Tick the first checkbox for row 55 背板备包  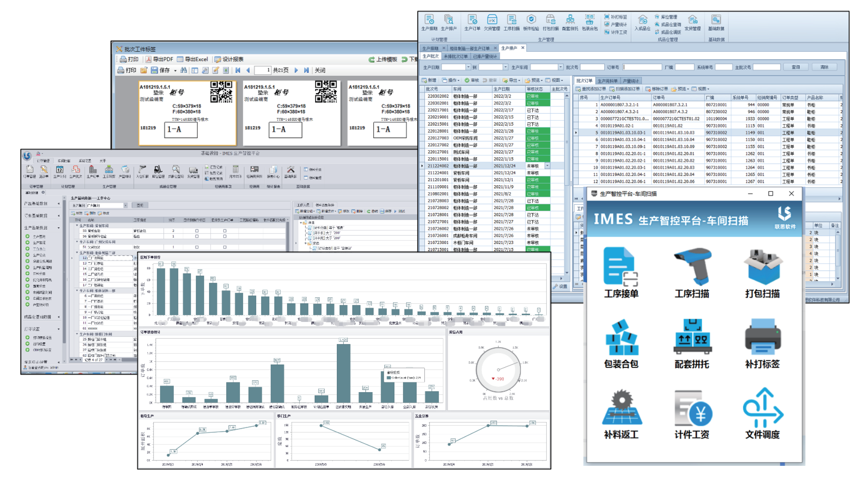[x=197, y=231]
